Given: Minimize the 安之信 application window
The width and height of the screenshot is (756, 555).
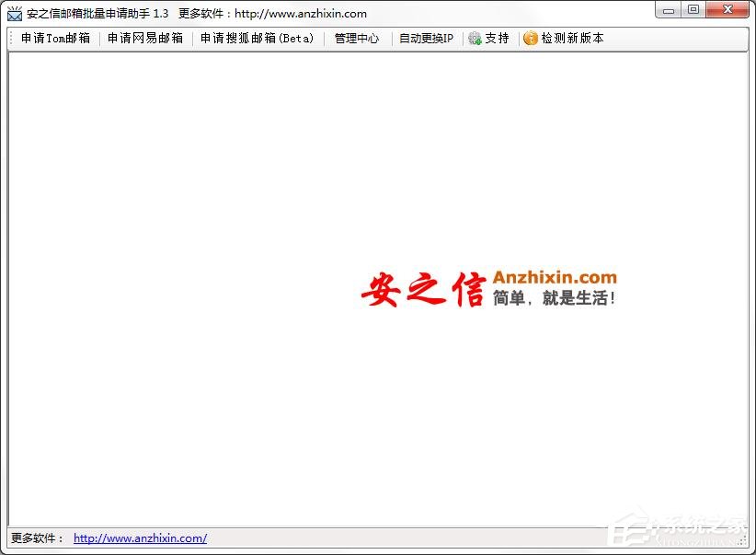Looking at the screenshot, I should pyautogui.click(x=669, y=10).
